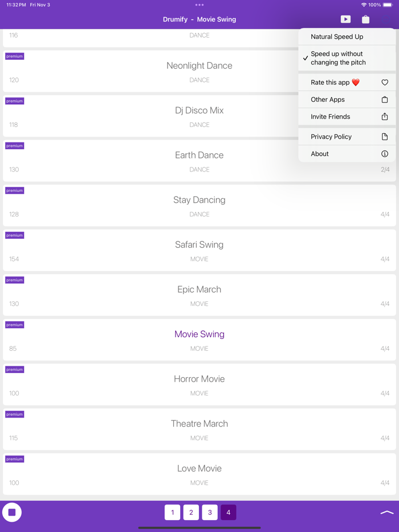The width and height of the screenshot is (399, 532).
Task: Open the video tutorial play icon
Action: tap(345, 19)
